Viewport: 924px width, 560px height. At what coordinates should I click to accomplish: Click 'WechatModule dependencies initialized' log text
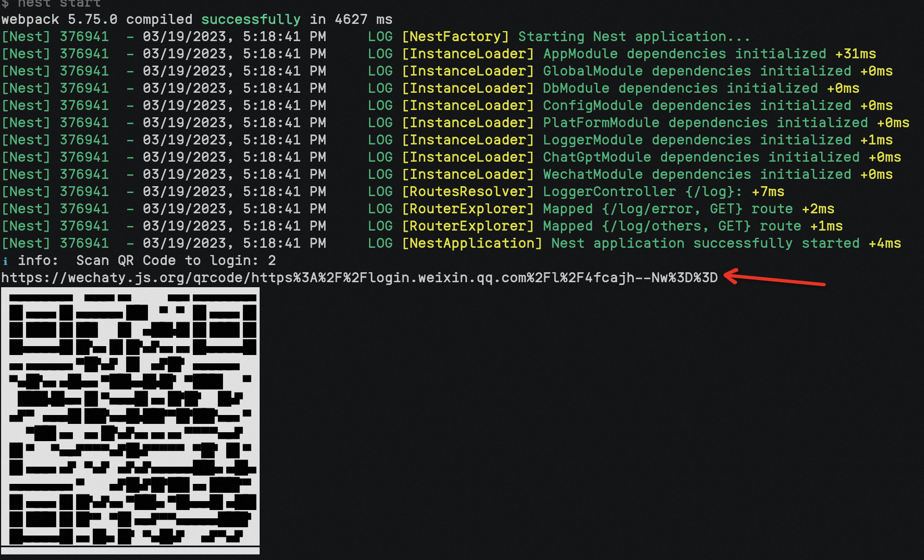click(697, 174)
